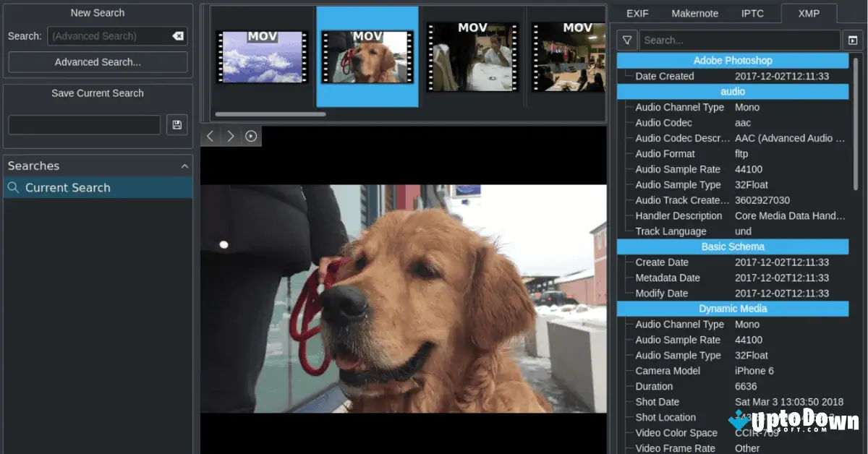Click the Advanced Search button
This screenshot has width=868, height=454.
(97, 62)
